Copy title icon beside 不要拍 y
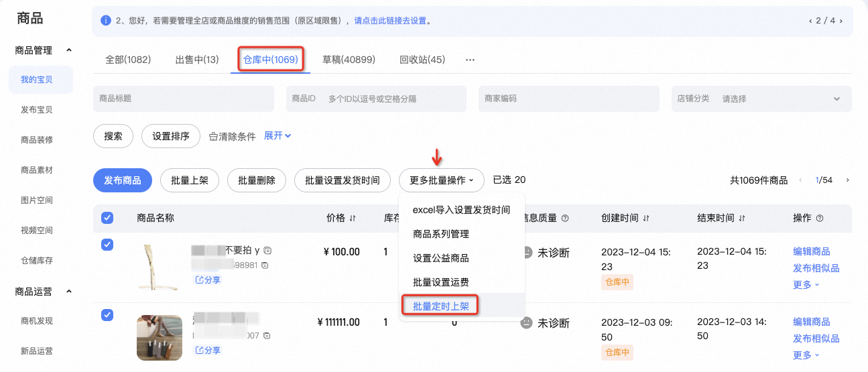This screenshot has width=868, height=372. [x=267, y=251]
